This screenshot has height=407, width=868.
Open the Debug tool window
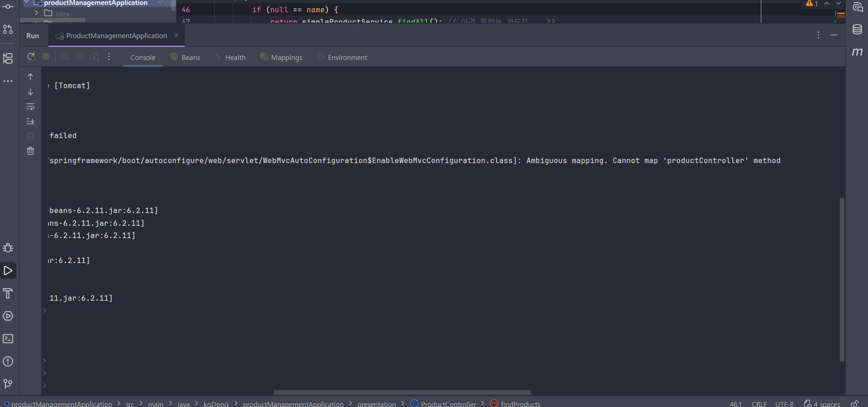tap(8, 248)
